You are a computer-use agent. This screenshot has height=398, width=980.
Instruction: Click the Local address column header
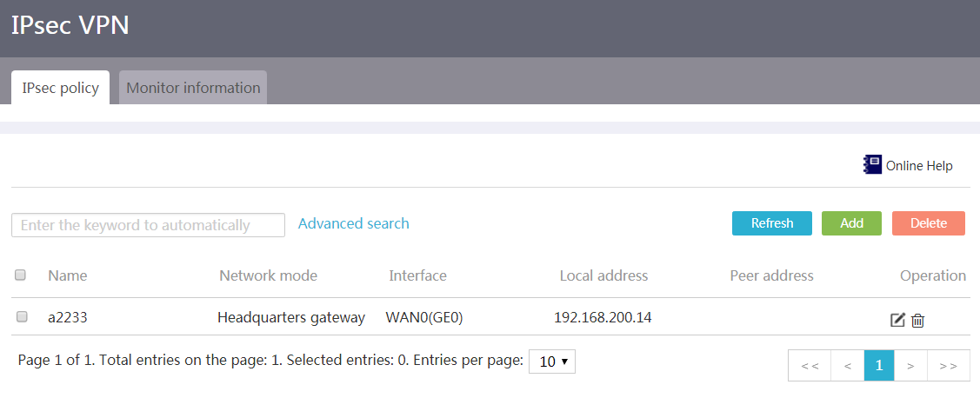603,275
